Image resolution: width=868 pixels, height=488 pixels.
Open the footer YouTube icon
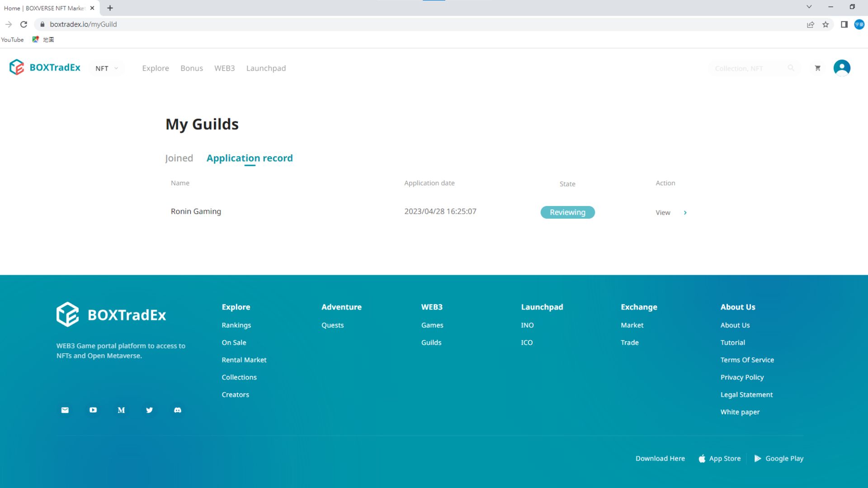click(x=93, y=410)
